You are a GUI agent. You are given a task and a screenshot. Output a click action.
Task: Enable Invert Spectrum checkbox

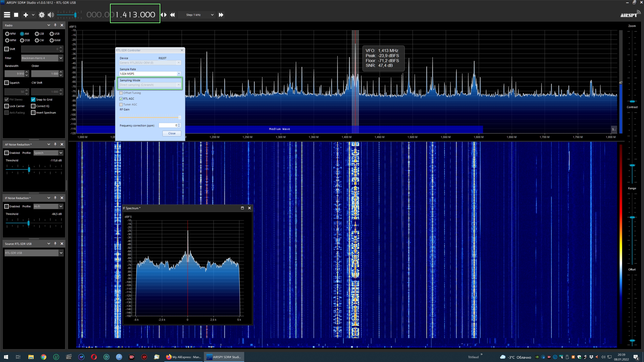coord(33,113)
